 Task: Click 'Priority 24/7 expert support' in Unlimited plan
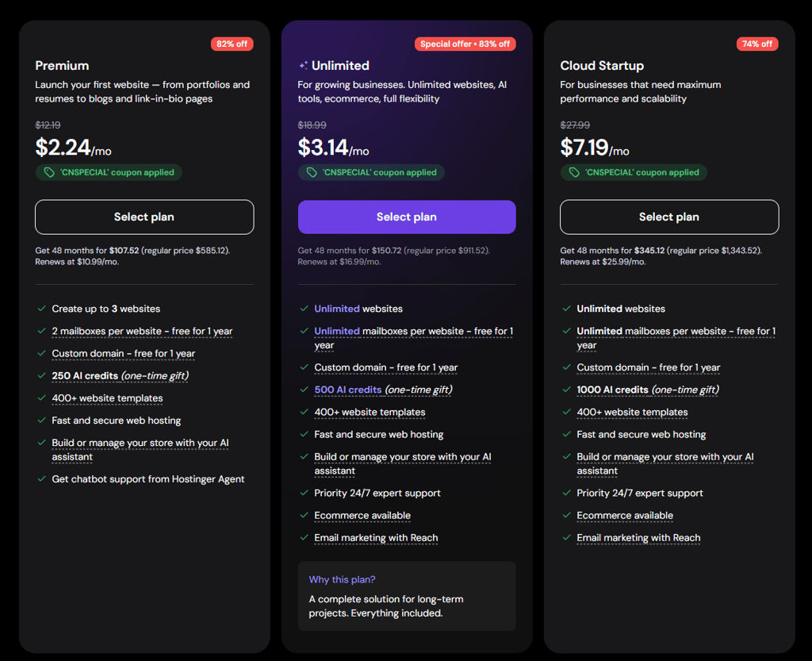377,493
